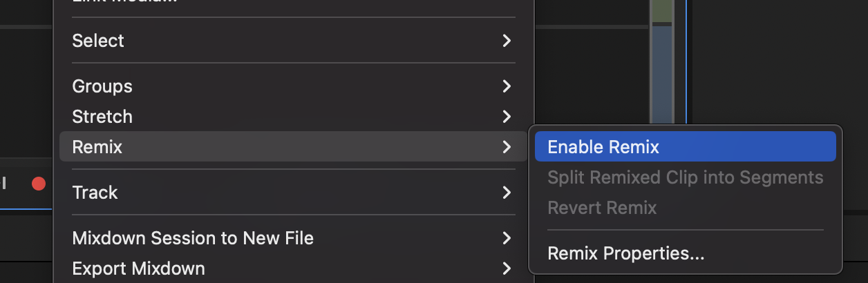Expand the chevron arrow beside Select

[507, 41]
